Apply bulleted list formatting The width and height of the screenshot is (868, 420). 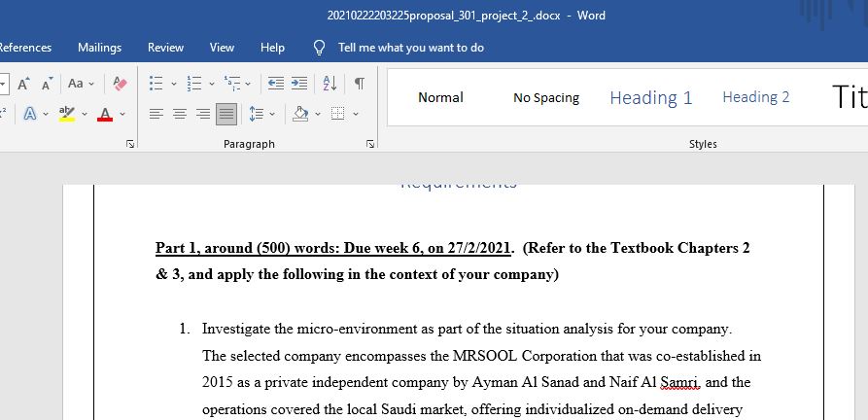click(156, 84)
